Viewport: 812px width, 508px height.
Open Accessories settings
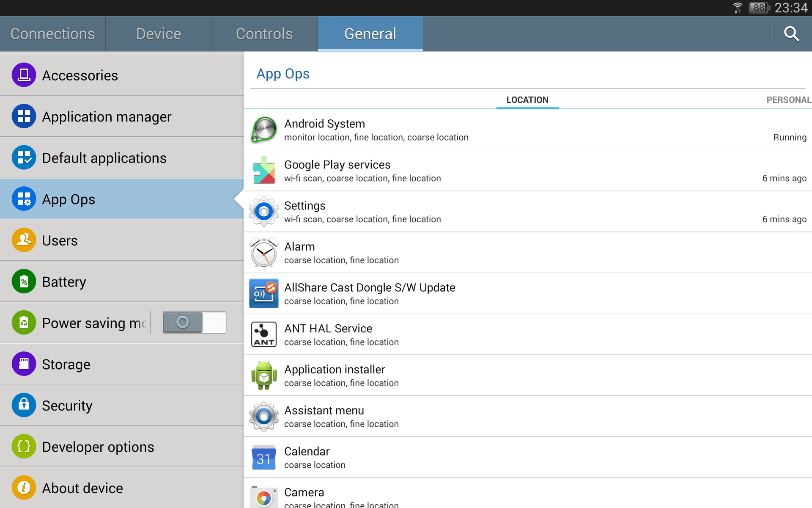coord(122,75)
